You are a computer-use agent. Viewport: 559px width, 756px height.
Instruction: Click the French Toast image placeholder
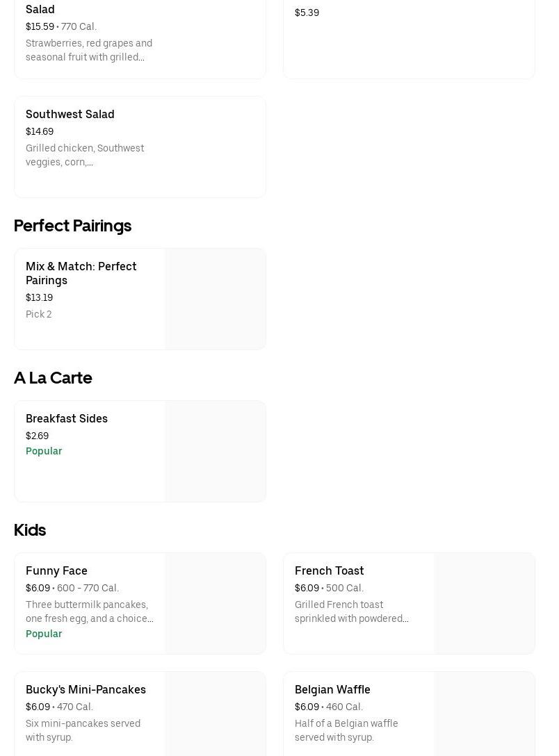(x=484, y=604)
